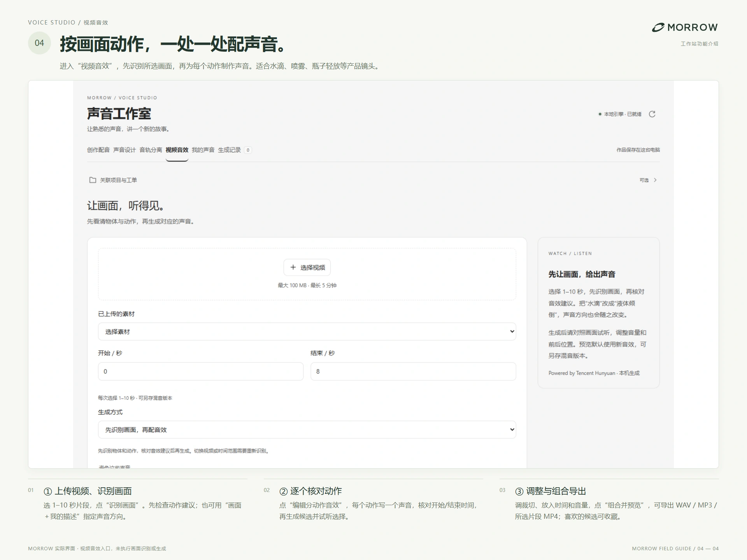Click the MORROW logo mark

coord(658,28)
